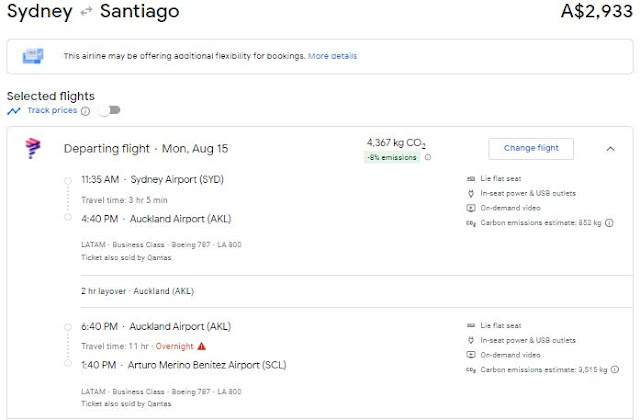Click info icon next to 852 kg estimate

click(x=608, y=223)
